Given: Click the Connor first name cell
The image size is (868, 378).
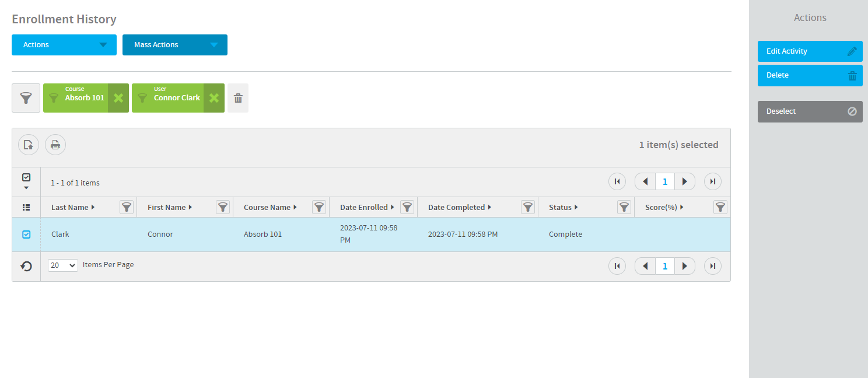Looking at the screenshot, I should coord(160,235).
